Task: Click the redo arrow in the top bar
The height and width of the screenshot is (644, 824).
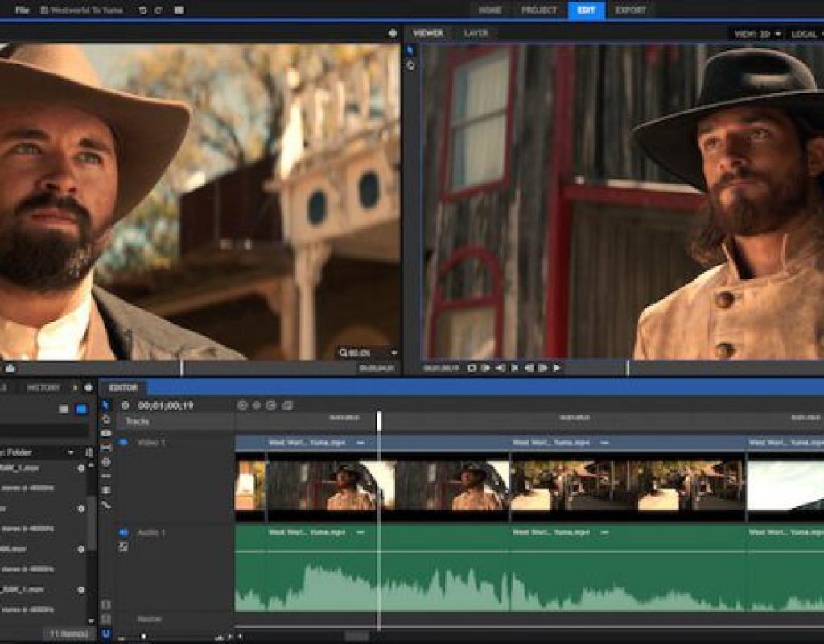Action: coord(159,10)
